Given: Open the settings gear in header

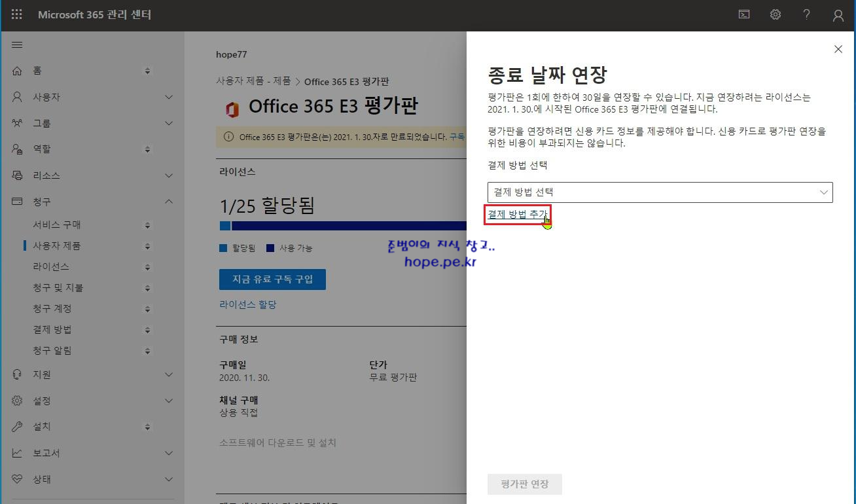Looking at the screenshot, I should point(776,14).
